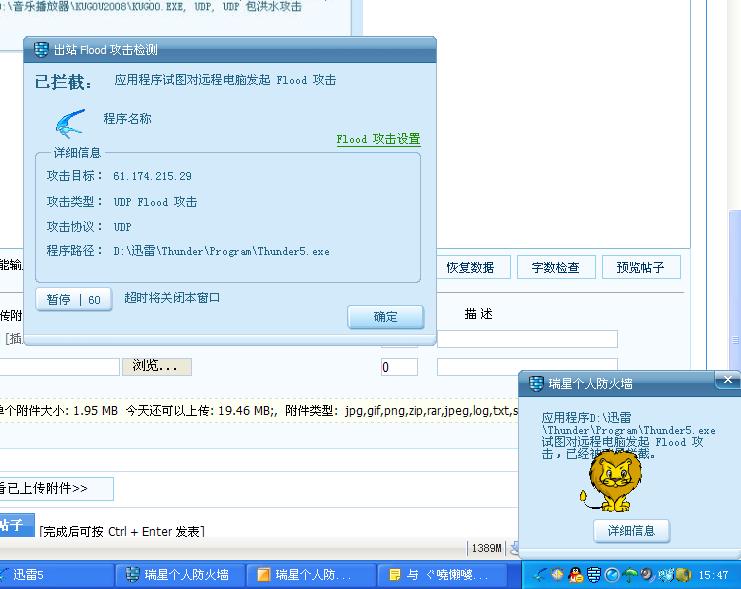This screenshot has height=589, width=741.
Task: Open the Flood 攻击设置 link
Action: coord(378,139)
